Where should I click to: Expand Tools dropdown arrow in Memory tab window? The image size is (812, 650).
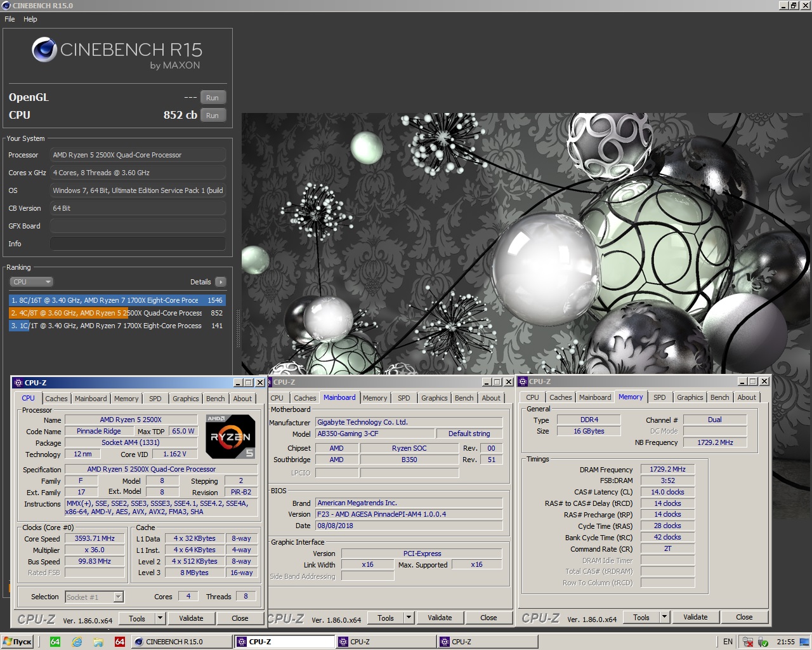664,617
